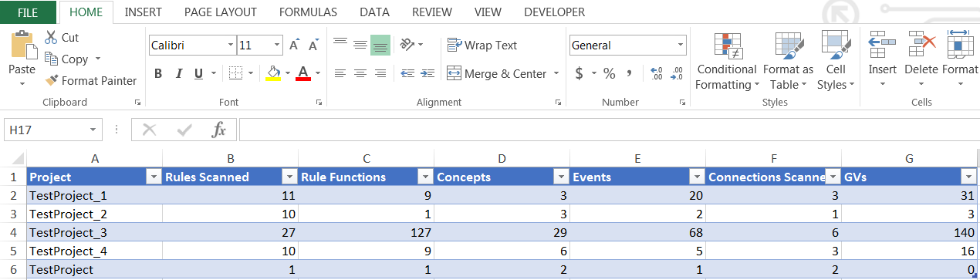Decrease decimal places

677,74
